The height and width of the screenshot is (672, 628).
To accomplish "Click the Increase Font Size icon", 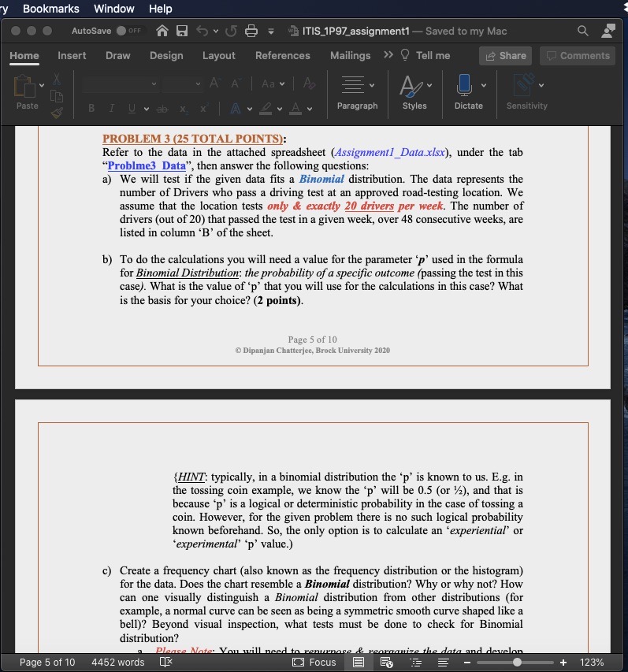I will tap(215, 84).
